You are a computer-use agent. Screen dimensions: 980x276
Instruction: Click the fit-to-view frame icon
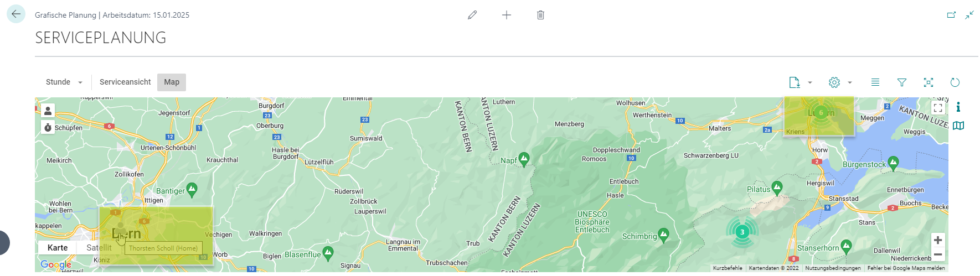tap(929, 82)
